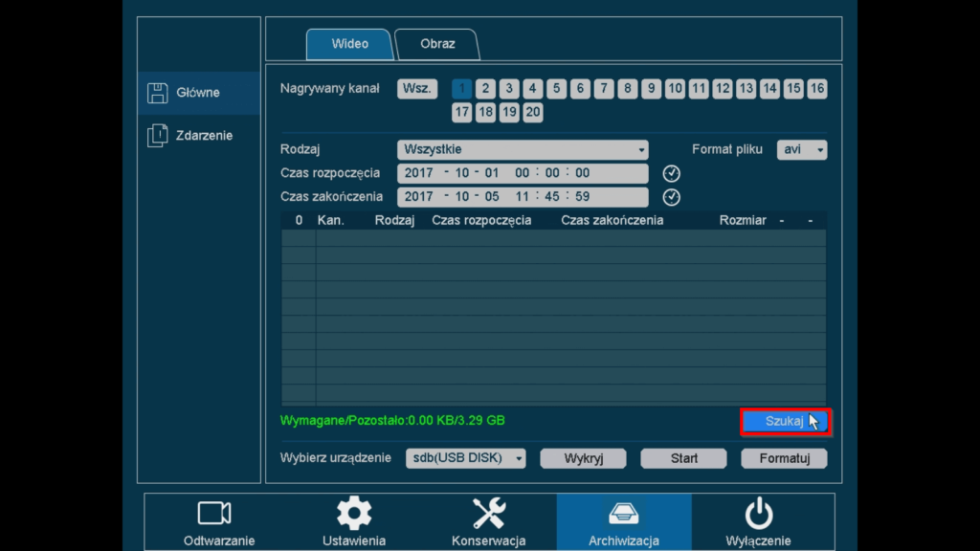980x551 pixels.
Task: Deselect channel 1 from recording channels
Action: point(461,88)
